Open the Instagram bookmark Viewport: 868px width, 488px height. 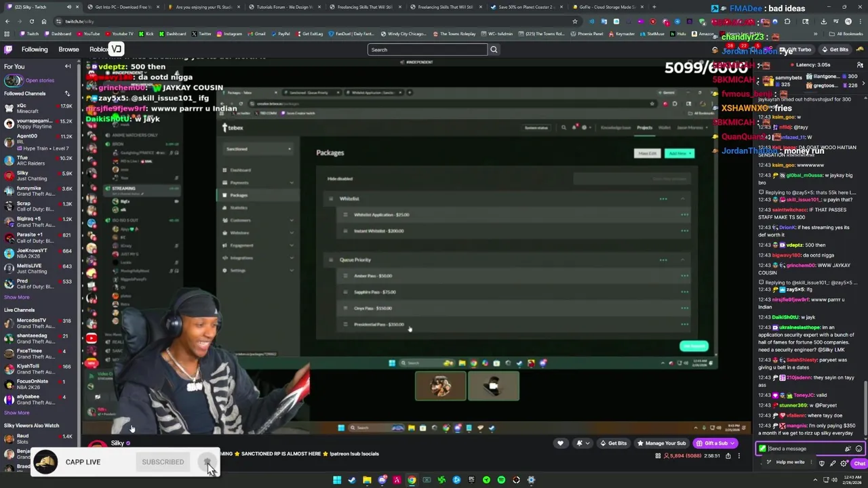pyautogui.click(x=229, y=33)
